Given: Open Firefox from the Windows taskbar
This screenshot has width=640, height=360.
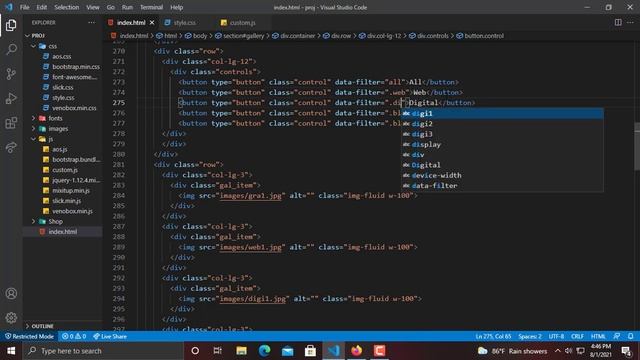Looking at the screenshot, I should click(x=356, y=351).
